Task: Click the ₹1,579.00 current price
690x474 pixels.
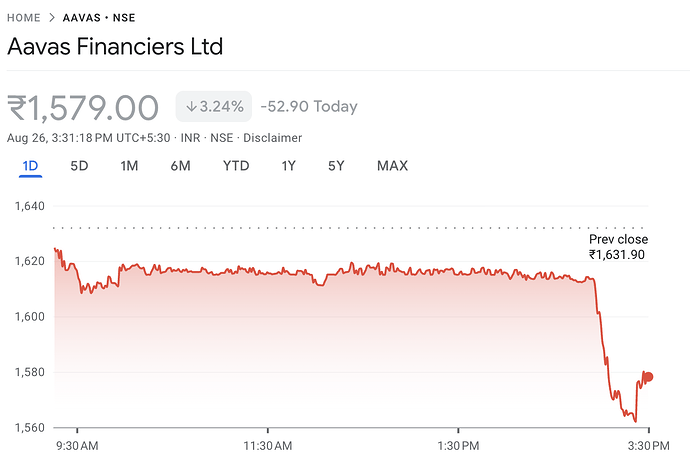Action: point(83,107)
